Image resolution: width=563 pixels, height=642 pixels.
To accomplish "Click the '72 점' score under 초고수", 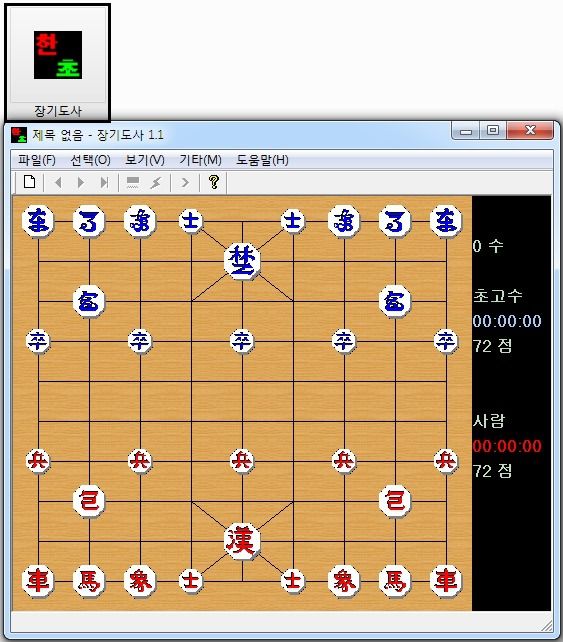I will [x=493, y=346].
